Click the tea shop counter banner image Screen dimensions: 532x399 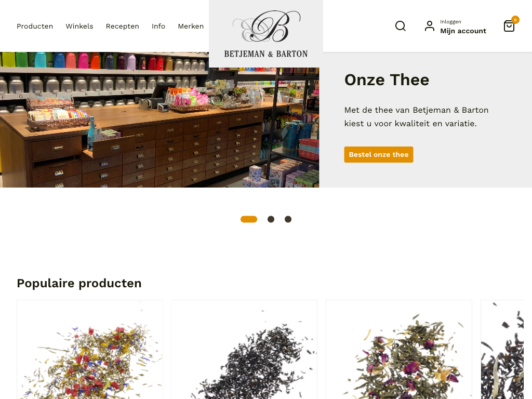159,120
